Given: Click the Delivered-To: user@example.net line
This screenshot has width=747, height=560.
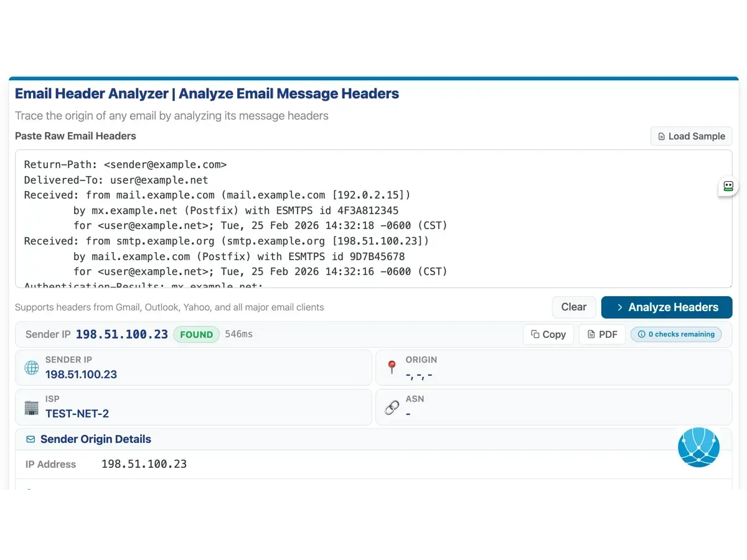Looking at the screenshot, I should 116,180.
